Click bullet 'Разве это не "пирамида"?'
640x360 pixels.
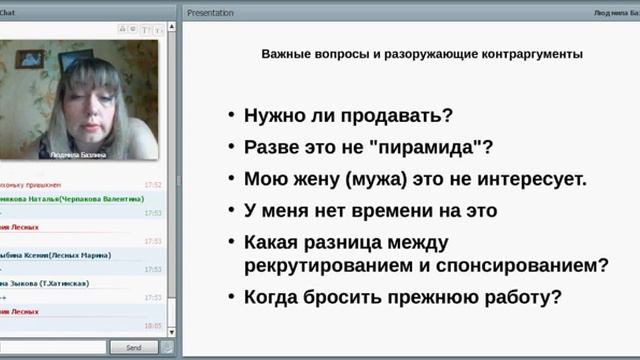point(369,147)
